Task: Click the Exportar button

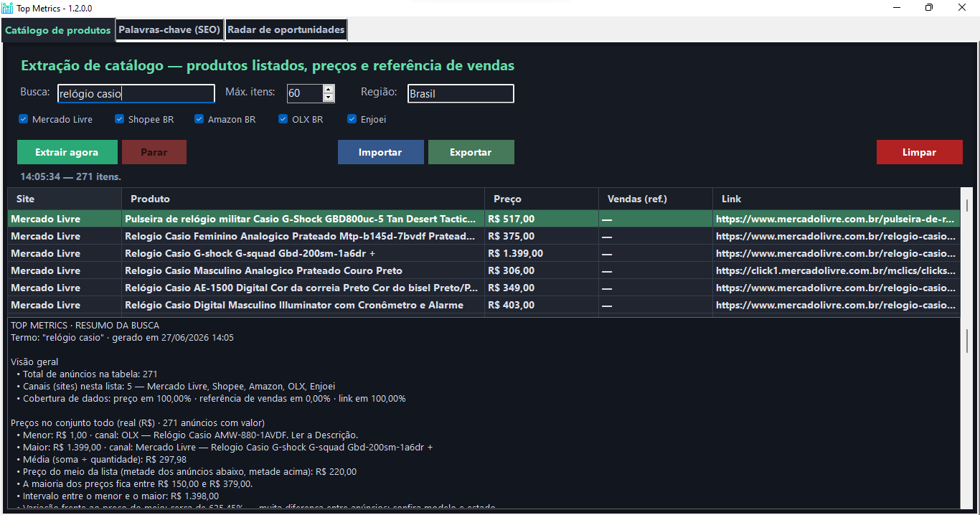Action: (x=471, y=152)
